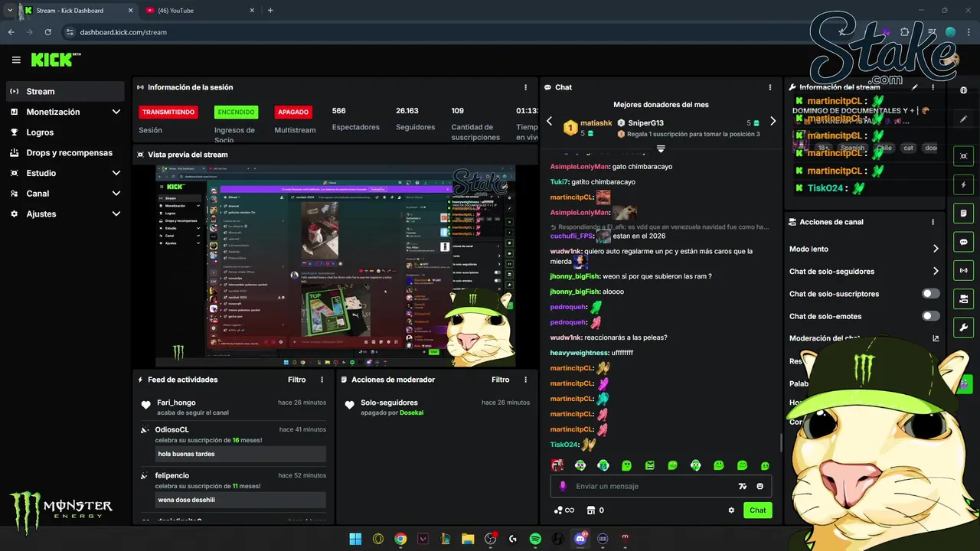Viewport: 980px width, 551px height.
Task: Open the Chat panel three-dot menu
Action: click(770, 87)
